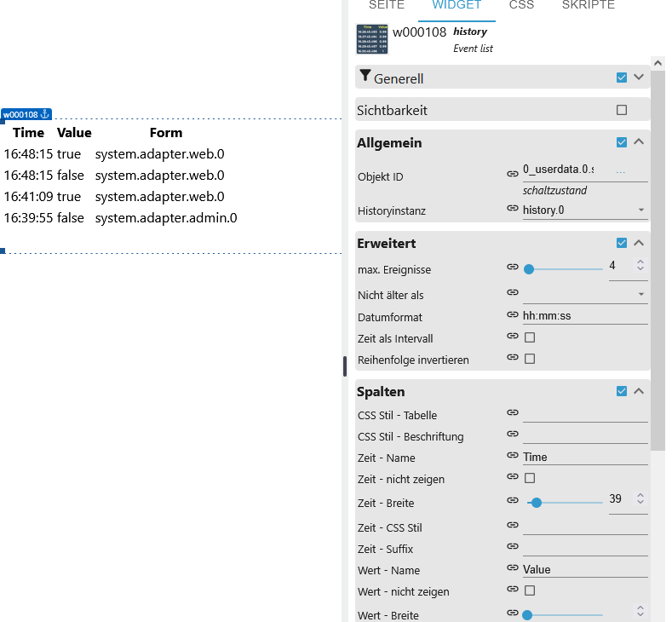Click the Zeit - Breite slider handle
This screenshot has height=622, width=672.
[x=536, y=503]
